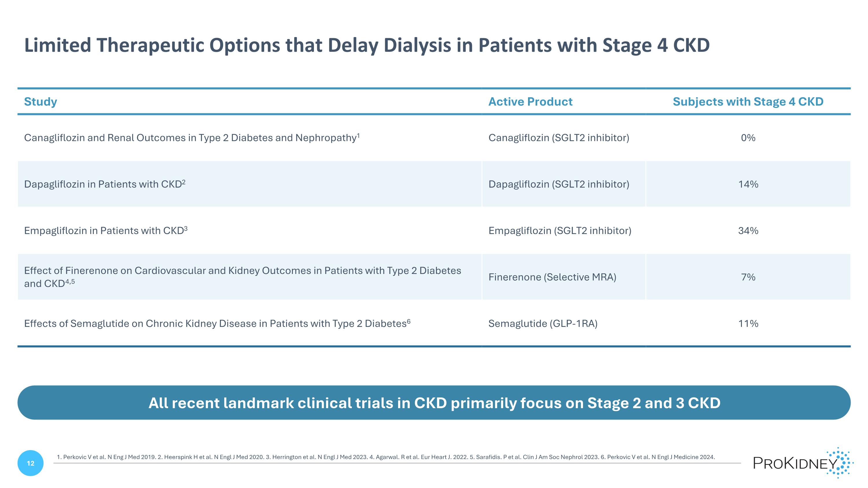Click the Semaglutide (GLP-1RA) cell
Image resolution: width=868 pixels, height=488 pixels.
(x=543, y=323)
